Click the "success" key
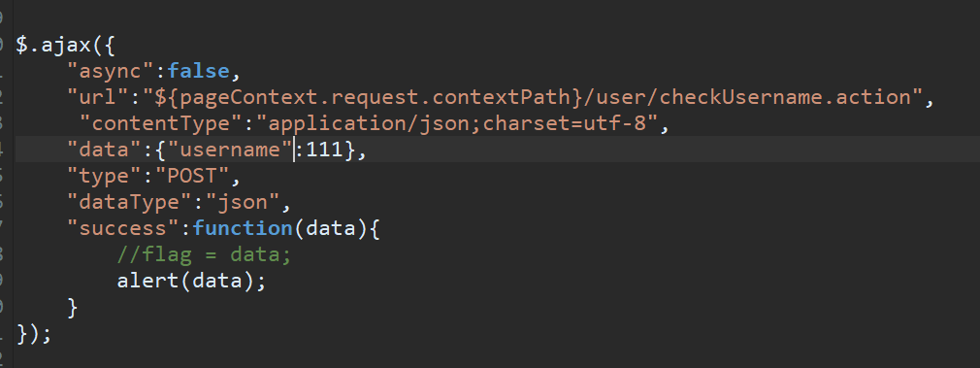Viewport: 980px width, 368px height. 123,229
